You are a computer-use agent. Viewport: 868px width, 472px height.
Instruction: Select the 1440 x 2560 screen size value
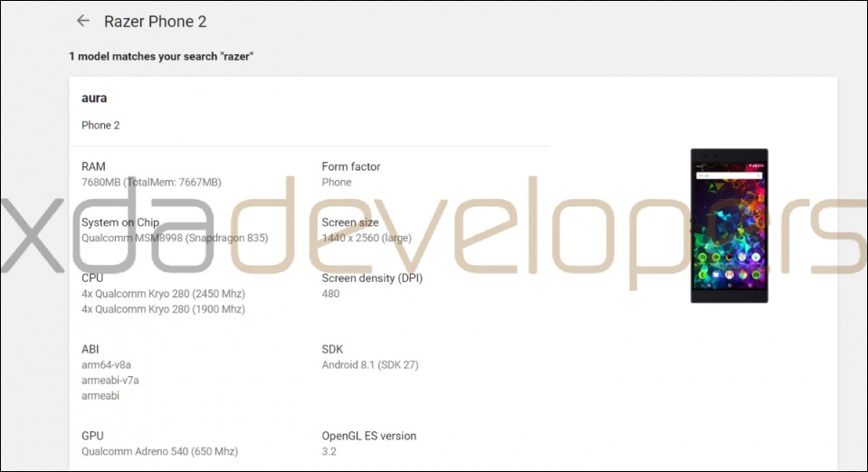point(367,238)
